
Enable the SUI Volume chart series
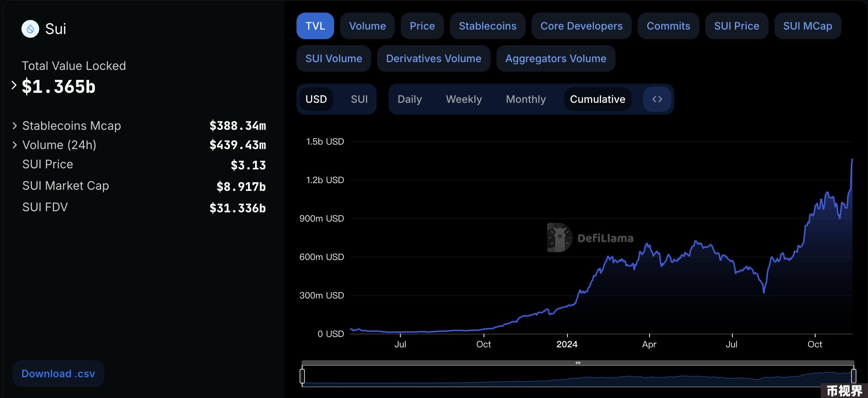pos(334,58)
